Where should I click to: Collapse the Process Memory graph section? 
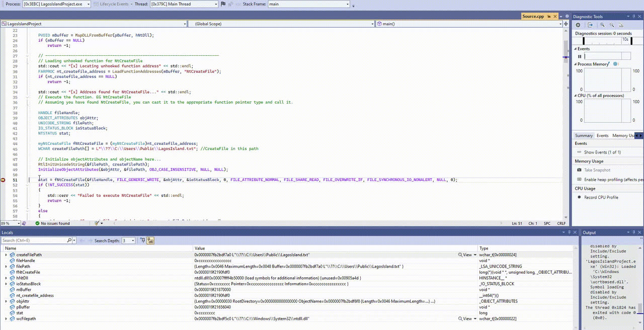coord(576,64)
